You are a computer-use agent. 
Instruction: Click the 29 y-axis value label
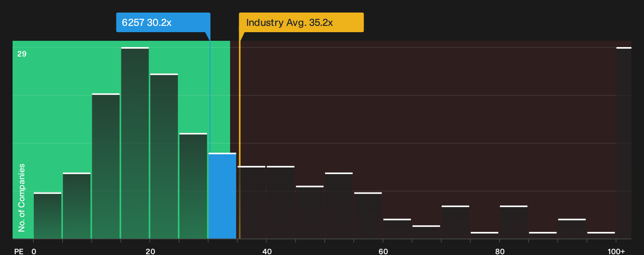coord(22,54)
